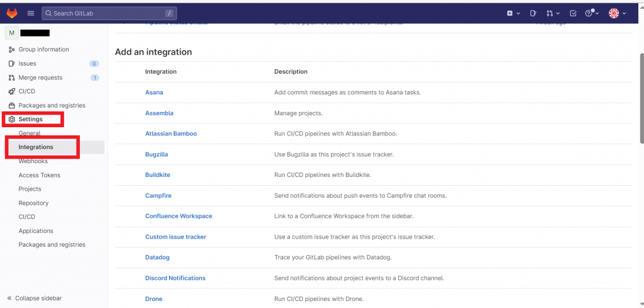Open Group information in sidebar
The image size is (644, 308).
(43, 49)
